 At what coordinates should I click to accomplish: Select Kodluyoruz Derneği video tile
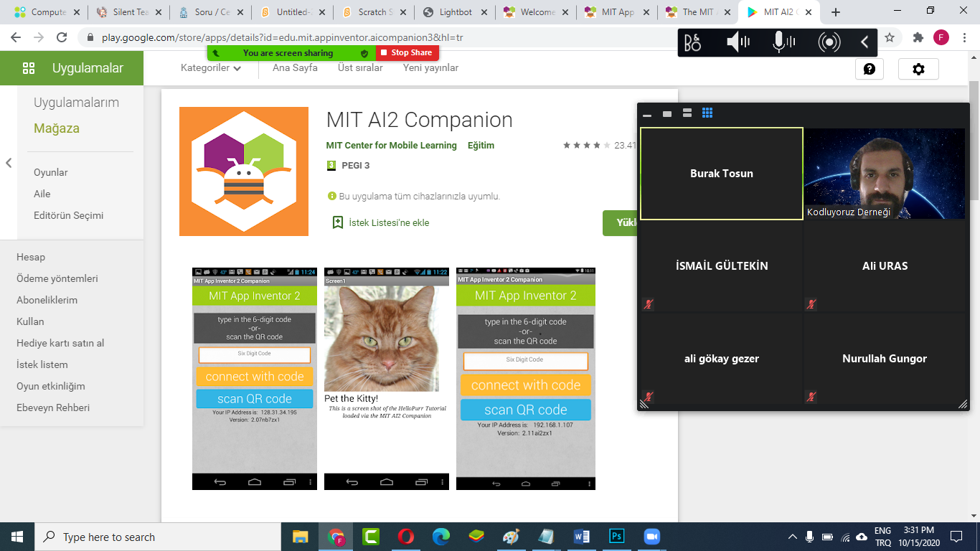point(885,174)
